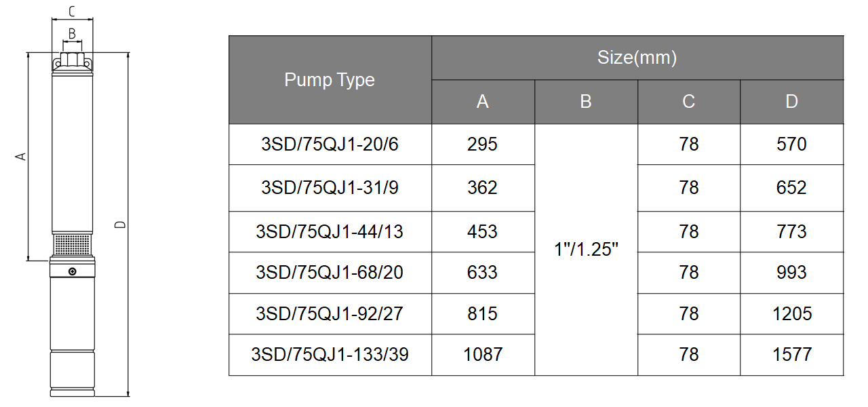Select pump type 3SD/75QJ1-31/9
Image resolution: width=868 pixels, height=407 pixels.
point(330,188)
